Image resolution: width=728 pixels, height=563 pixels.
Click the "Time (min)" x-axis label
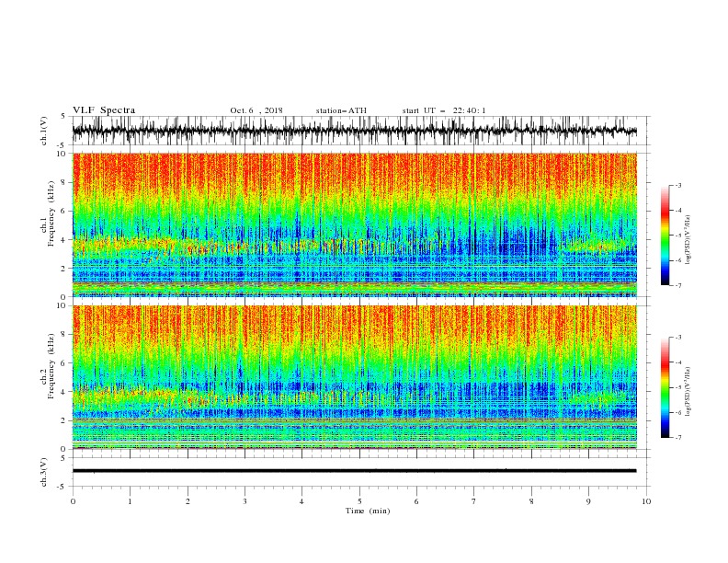tap(368, 511)
